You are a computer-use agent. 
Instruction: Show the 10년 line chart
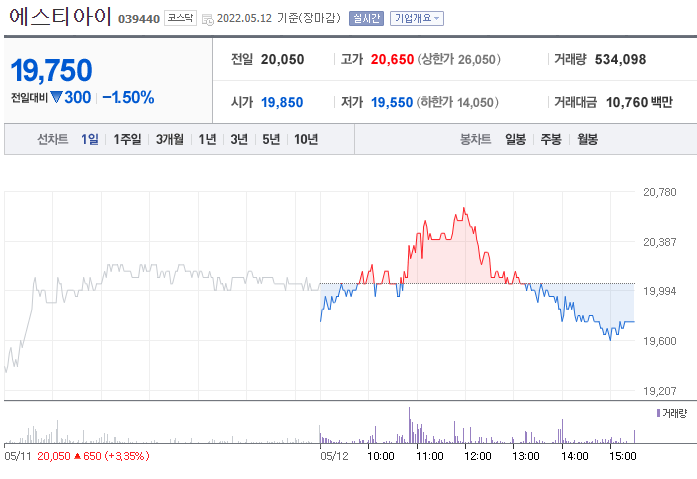306,140
